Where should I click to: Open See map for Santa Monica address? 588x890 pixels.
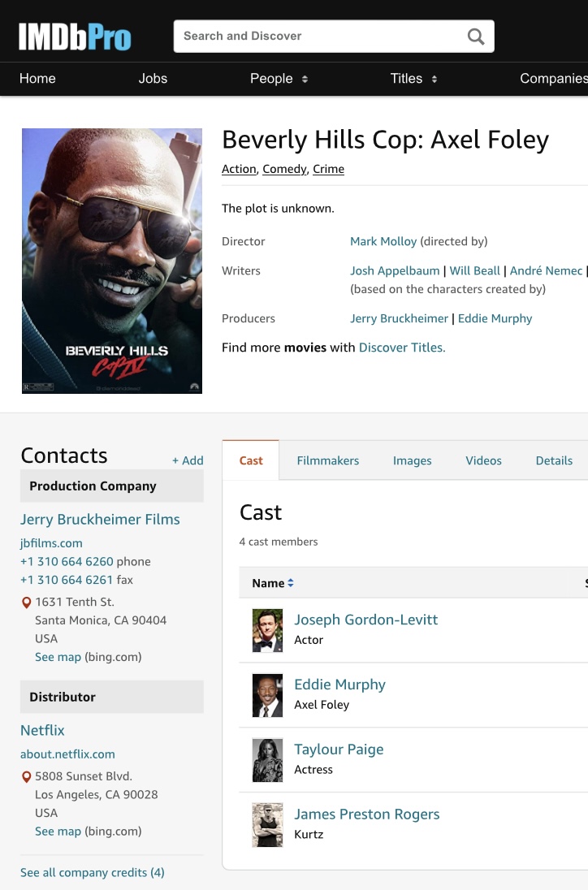click(x=58, y=657)
